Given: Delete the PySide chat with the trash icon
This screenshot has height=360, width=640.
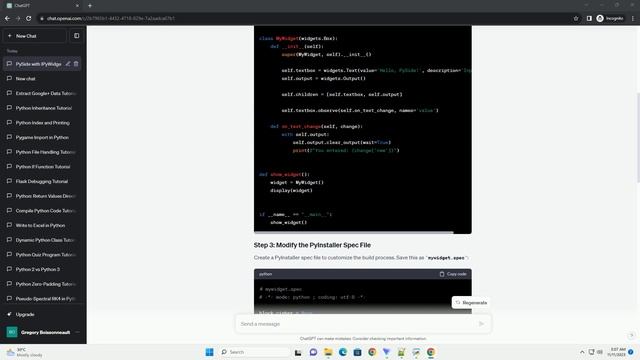Looking at the screenshot, I should [x=76, y=64].
